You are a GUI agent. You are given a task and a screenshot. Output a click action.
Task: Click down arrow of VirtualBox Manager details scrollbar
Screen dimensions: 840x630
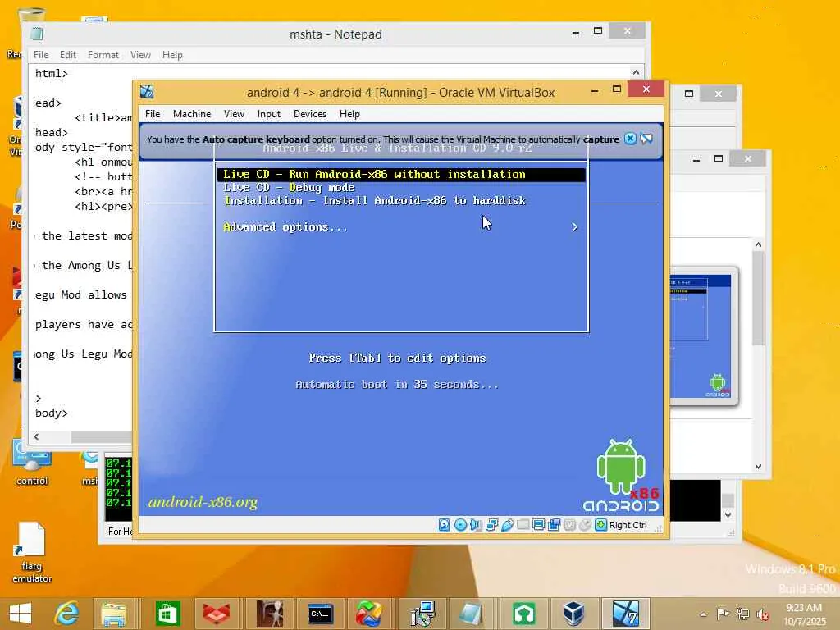point(758,467)
